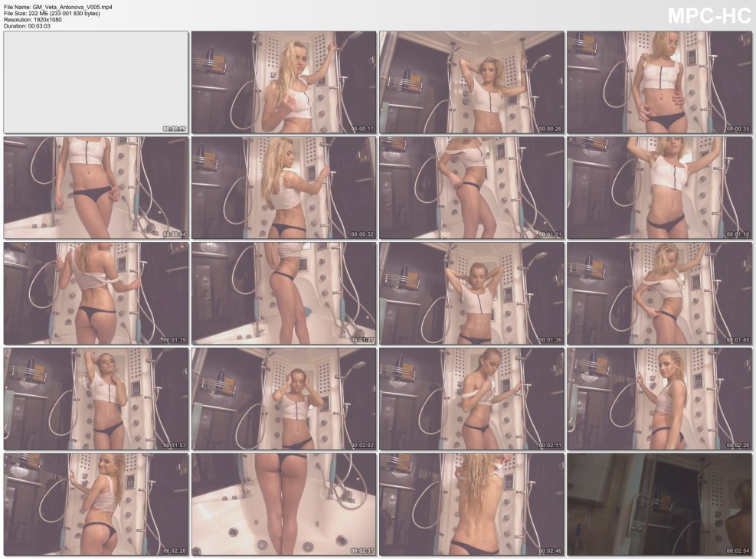Click the thumbnail marked 00:00:35
Screen dimensions: 756x559
pyautogui.click(x=659, y=82)
